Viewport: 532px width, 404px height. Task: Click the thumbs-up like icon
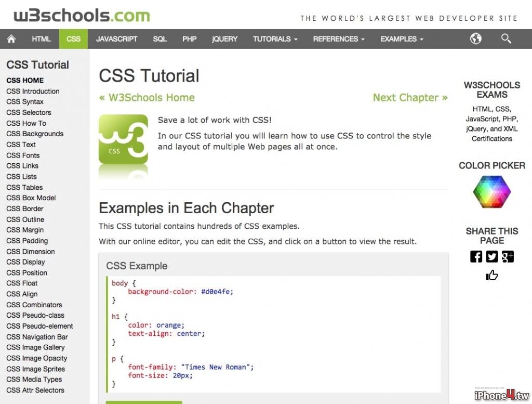point(491,275)
